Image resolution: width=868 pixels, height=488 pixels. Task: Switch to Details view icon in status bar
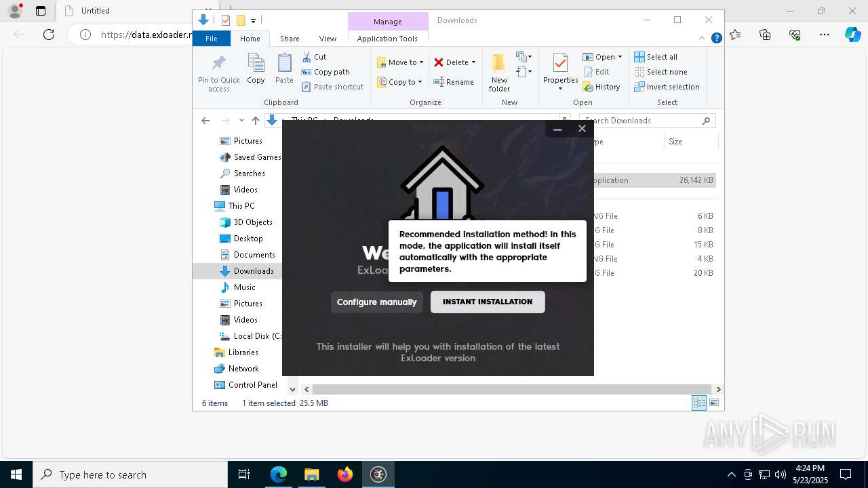(698, 403)
